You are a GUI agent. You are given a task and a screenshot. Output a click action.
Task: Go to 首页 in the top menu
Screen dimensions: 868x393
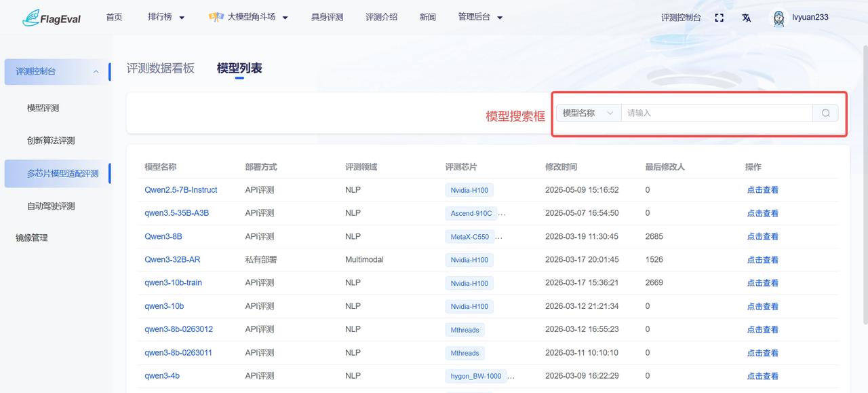(114, 18)
